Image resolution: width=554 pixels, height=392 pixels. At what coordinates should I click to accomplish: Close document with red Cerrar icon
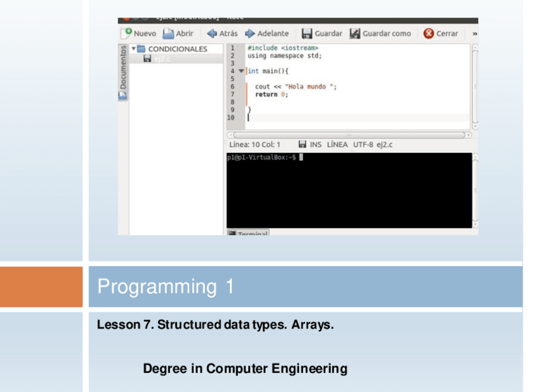(429, 33)
